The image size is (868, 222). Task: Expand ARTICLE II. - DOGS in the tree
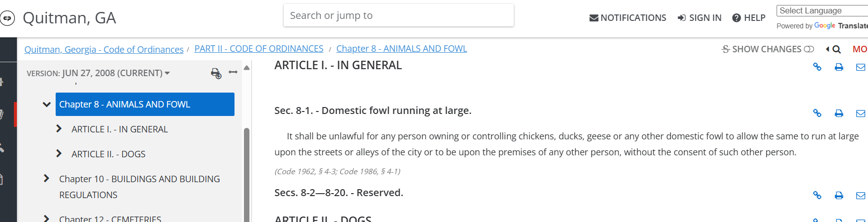tap(59, 154)
